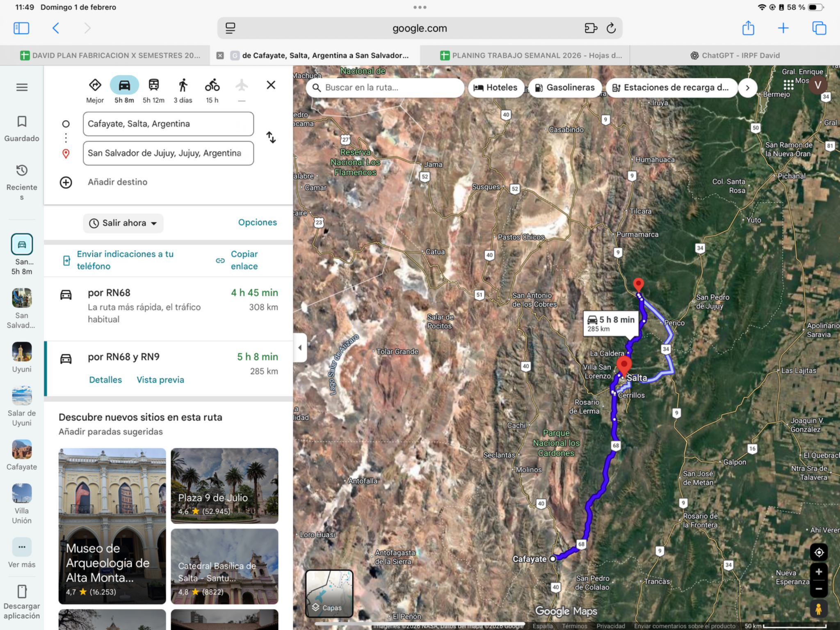
Task: Filter by Gasolineras along route
Action: (565, 87)
